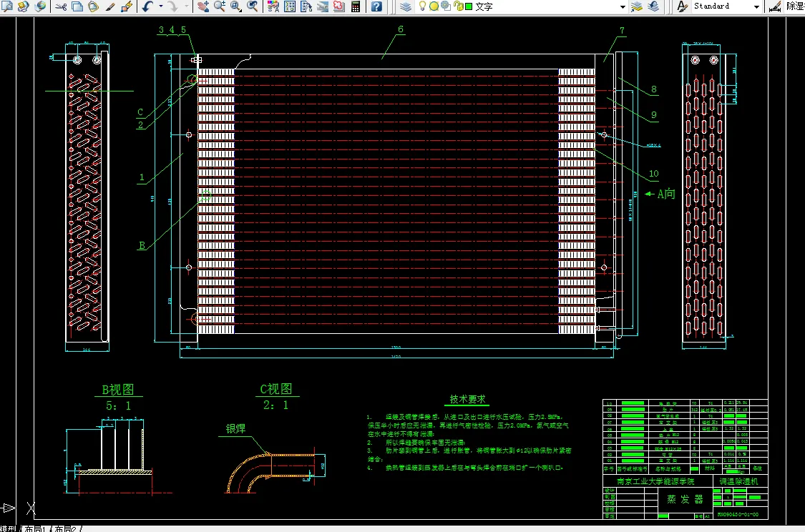Viewport: 805px width, 532px height.
Task: Paste from clipboard icon
Action: click(x=94, y=6)
